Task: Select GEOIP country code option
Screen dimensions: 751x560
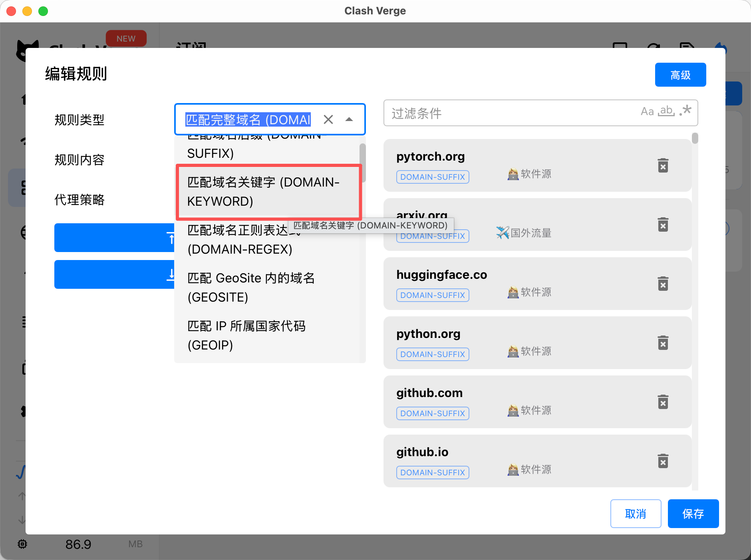Action: tap(246, 336)
